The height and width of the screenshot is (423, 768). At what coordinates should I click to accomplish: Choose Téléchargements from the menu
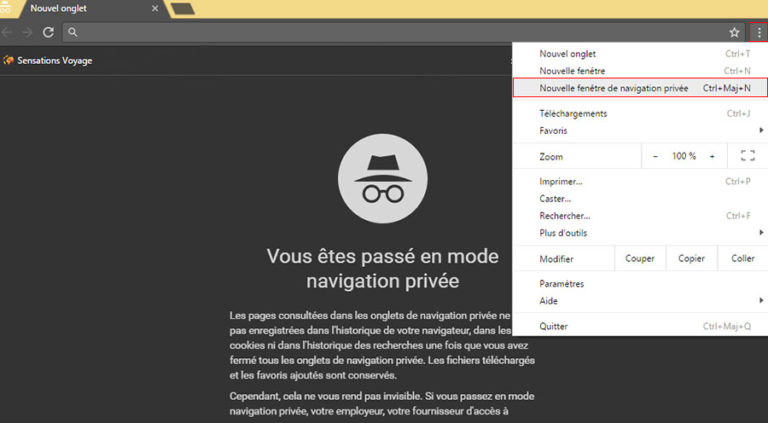(573, 114)
